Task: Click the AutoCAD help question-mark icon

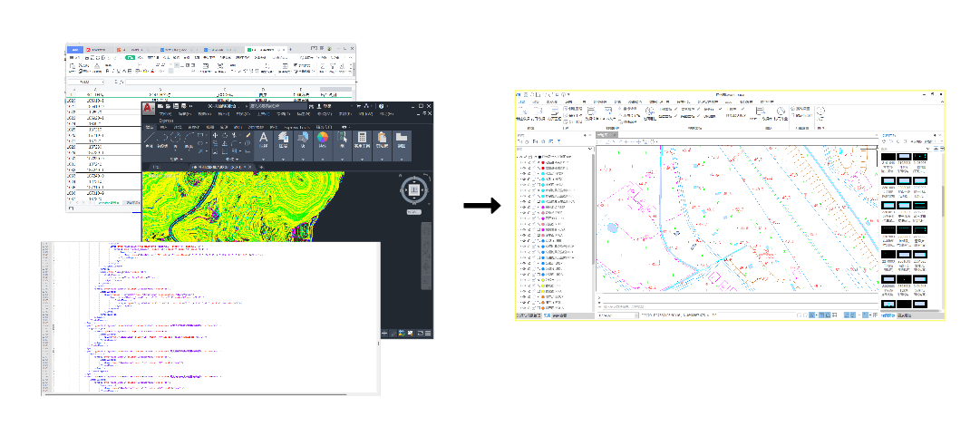Action: (382, 106)
